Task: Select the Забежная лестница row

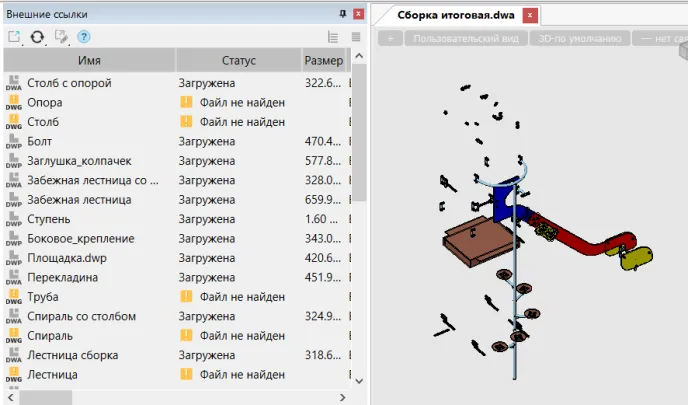Action: [176, 200]
